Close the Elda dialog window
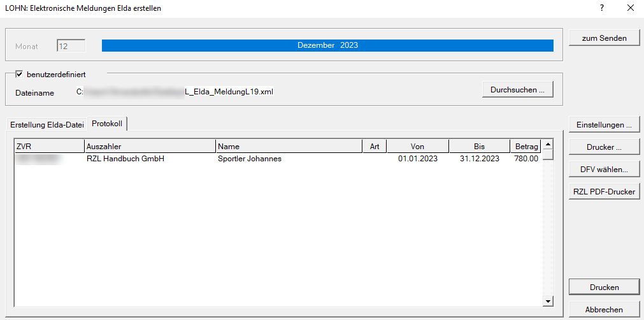644x320 pixels. (630, 8)
